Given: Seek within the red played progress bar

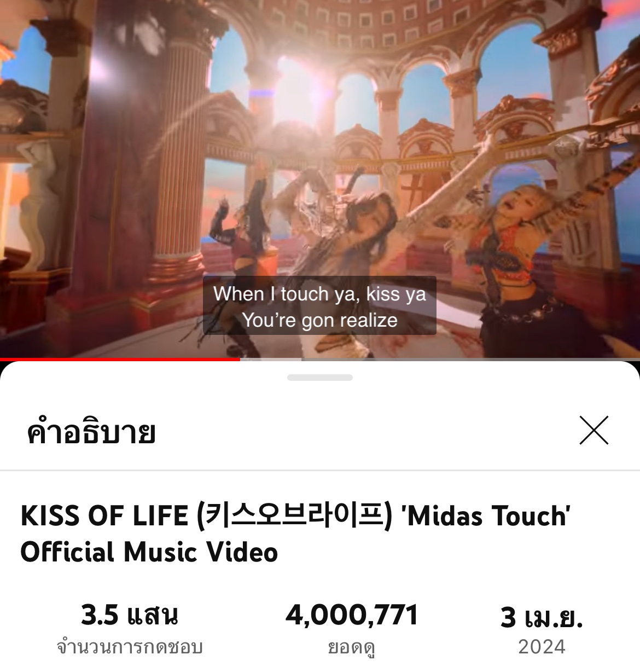Looking at the screenshot, I should [x=120, y=360].
